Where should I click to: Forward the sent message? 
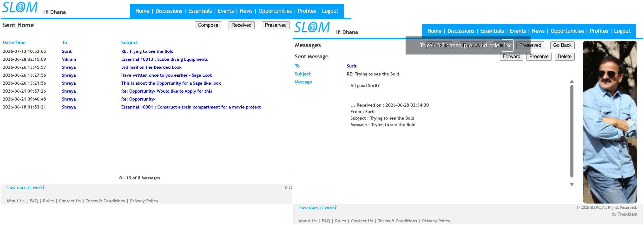point(511,57)
